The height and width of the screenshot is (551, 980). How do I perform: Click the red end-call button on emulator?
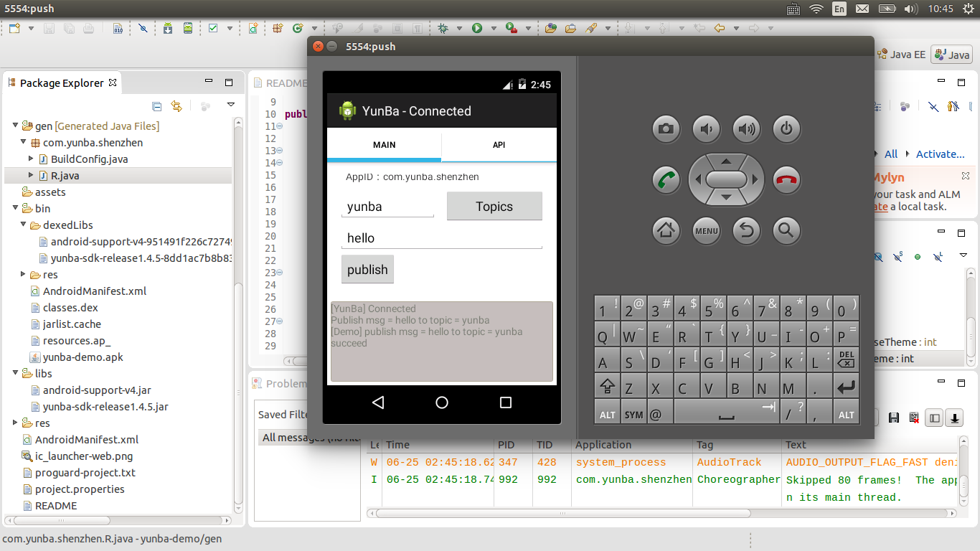point(787,179)
